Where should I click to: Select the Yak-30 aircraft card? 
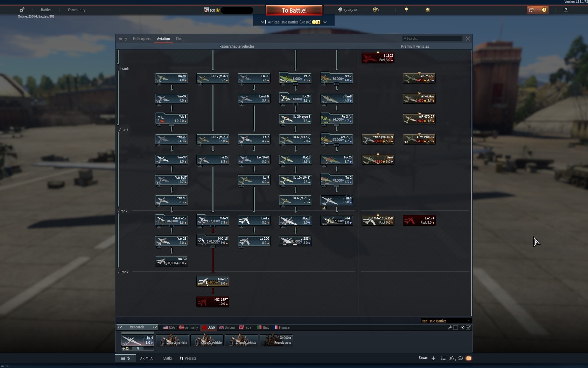171,261
